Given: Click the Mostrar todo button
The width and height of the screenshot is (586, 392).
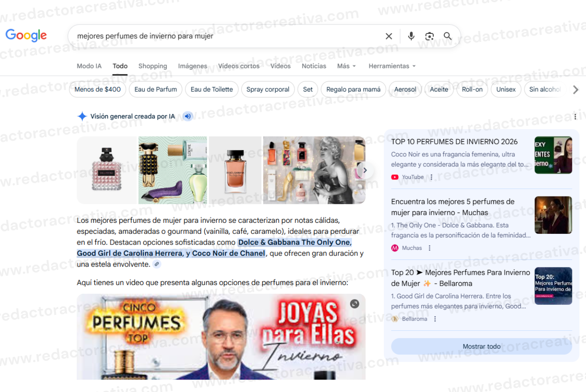Looking at the screenshot, I should [482, 347].
